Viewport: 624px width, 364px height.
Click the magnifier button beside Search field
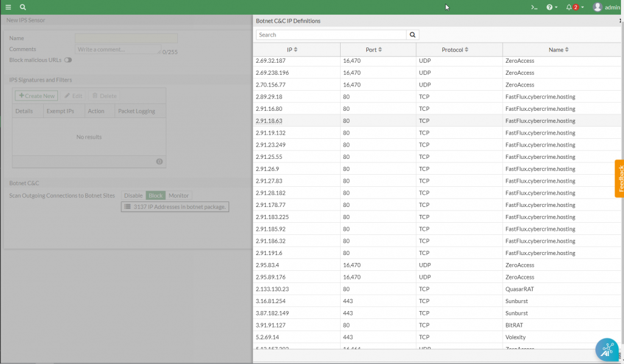click(x=413, y=35)
